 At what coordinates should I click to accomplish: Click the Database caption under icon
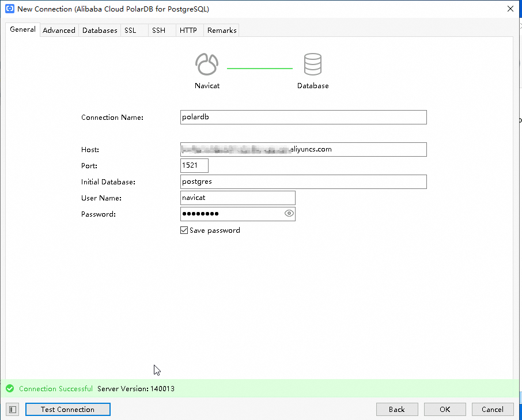tap(313, 85)
